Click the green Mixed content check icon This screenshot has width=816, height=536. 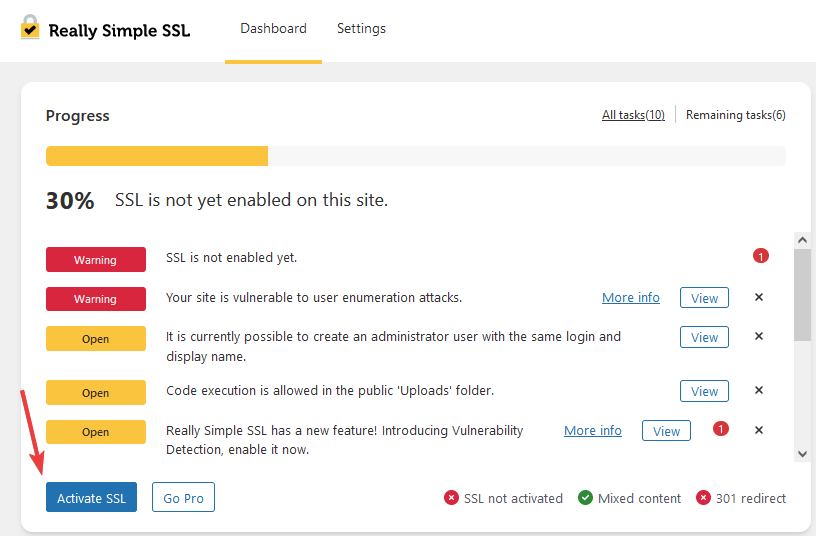click(585, 498)
